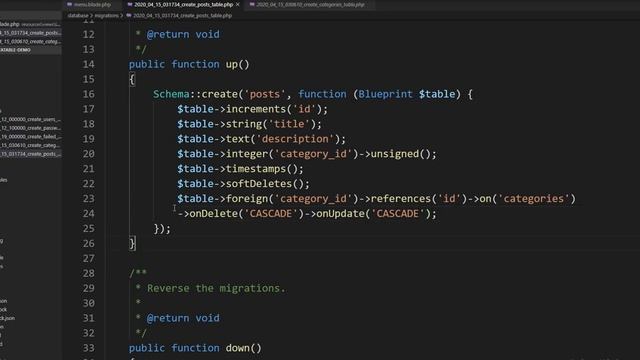Image resolution: width=640 pixels, height=360 pixels.
Task: Click 'unsigned()' on line 20
Action: (x=400, y=154)
